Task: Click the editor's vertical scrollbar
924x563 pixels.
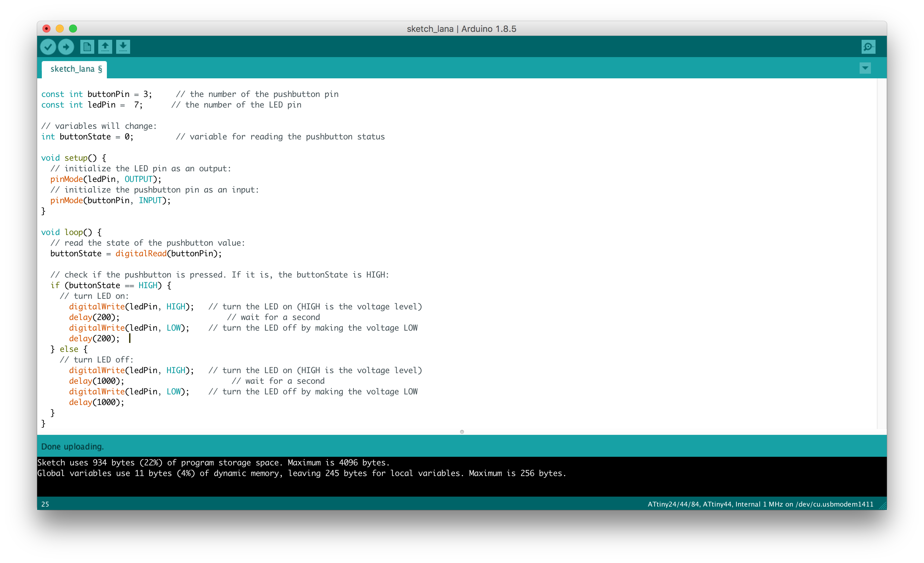Action: point(882,254)
